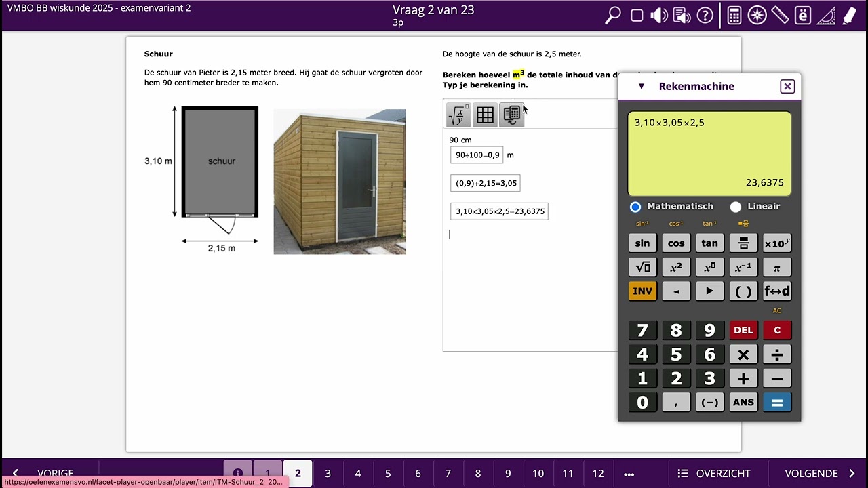This screenshot has height=488, width=868.
Task: Open the magnifier zoom tool
Action: (613, 16)
